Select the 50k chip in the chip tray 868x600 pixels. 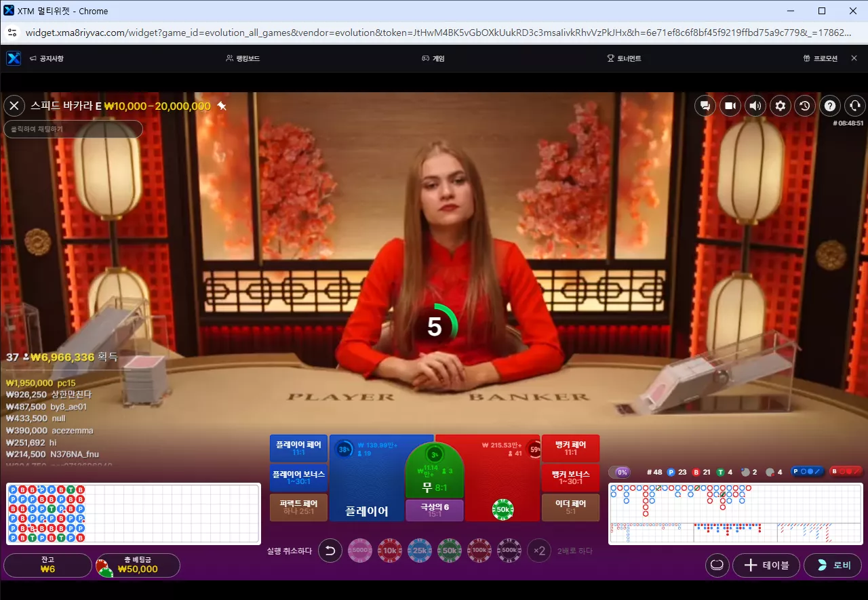pos(450,551)
